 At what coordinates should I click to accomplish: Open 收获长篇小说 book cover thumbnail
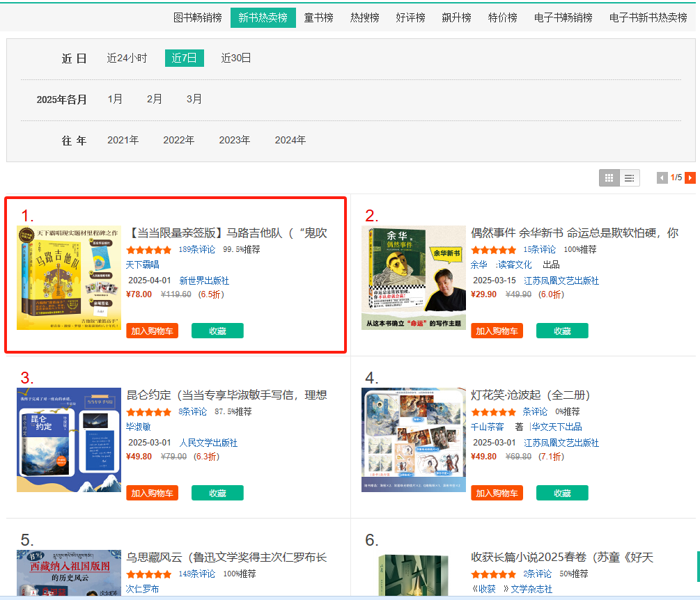click(414, 574)
